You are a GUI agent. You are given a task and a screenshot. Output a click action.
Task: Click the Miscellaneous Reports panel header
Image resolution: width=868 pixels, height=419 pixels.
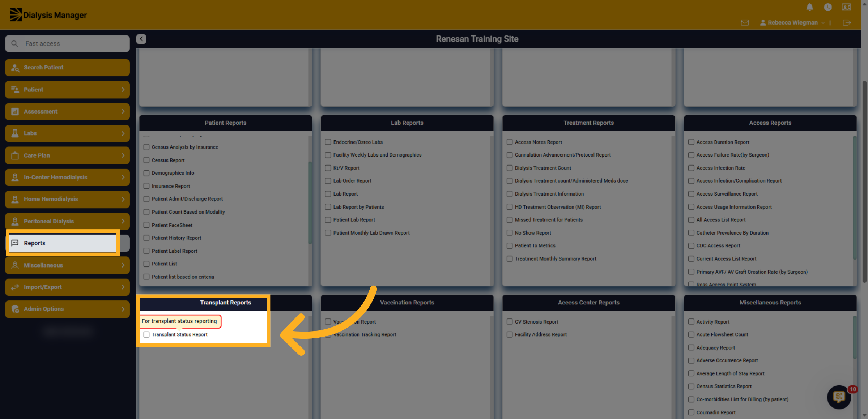[x=770, y=303]
